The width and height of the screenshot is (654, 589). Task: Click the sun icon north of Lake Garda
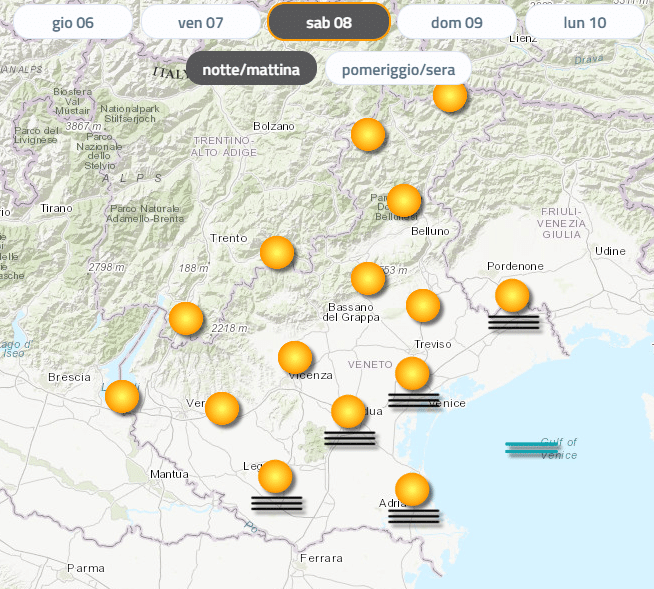click(186, 319)
